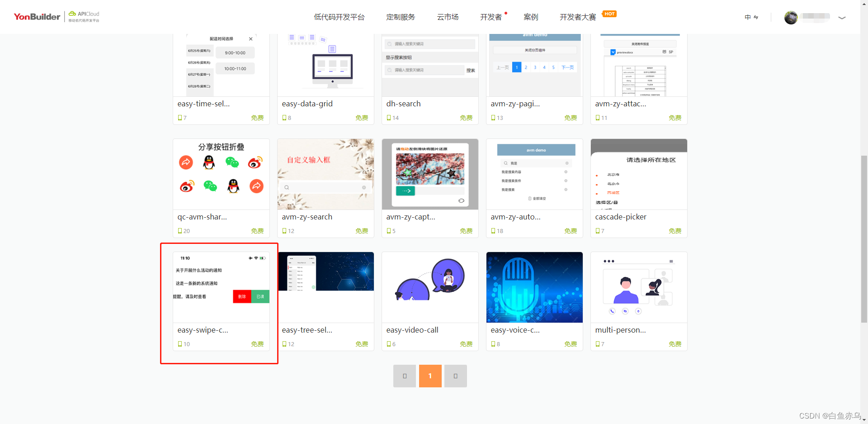Open avm-zy-attac... module thumbnail
This screenshot has height=424, width=868.
tap(639, 65)
